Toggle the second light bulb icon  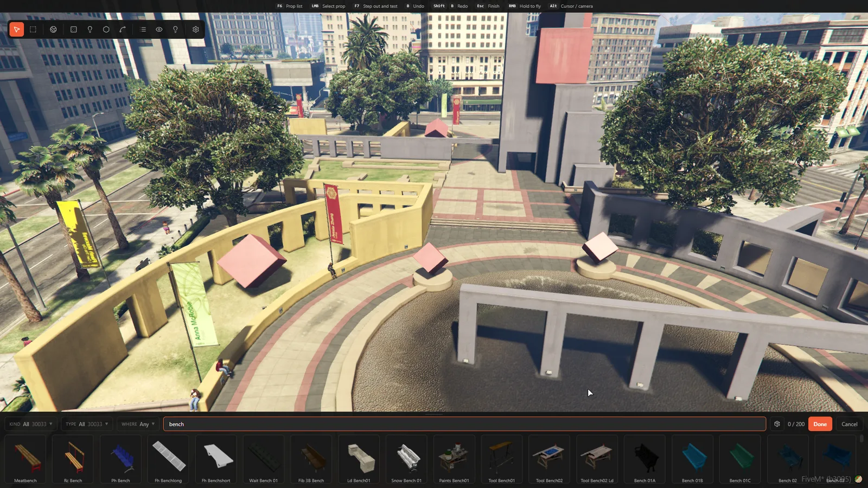point(175,29)
